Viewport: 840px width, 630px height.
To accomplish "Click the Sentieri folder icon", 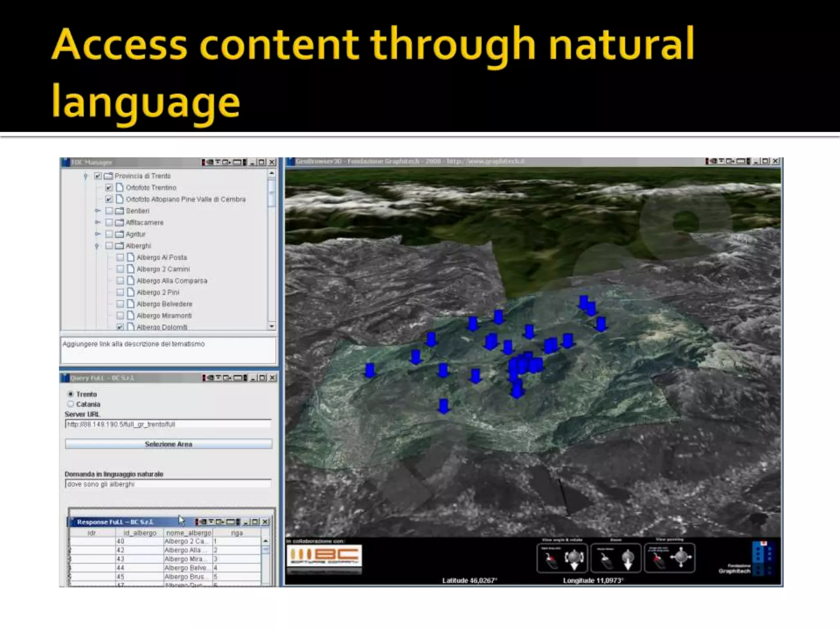I will (119, 211).
